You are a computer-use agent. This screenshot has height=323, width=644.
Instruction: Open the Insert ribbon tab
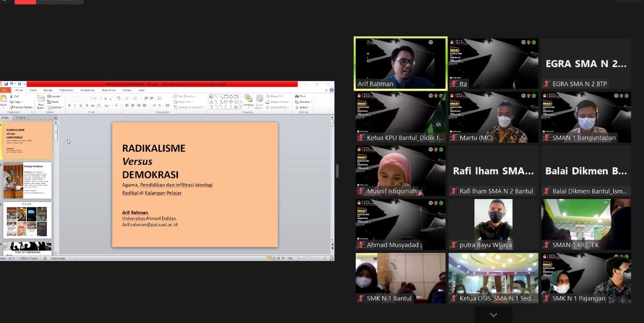(33, 90)
